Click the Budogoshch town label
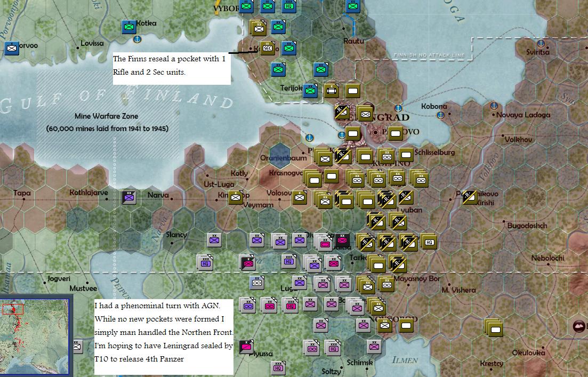Viewport: 588px width, 377px height. pyautogui.click(x=527, y=226)
